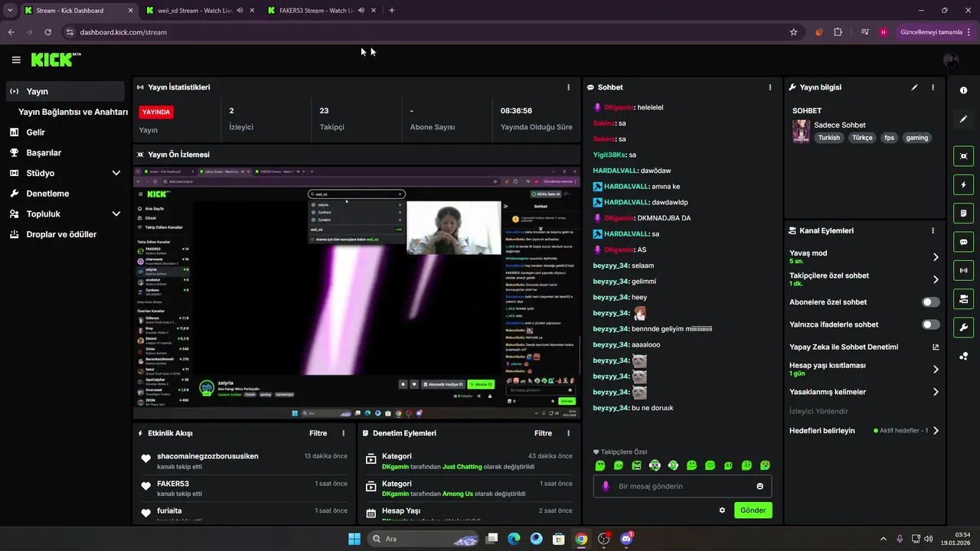The image size is (980, 551).
Task: Click the purple microphone badge in message box
Action: tap(606, 486)
